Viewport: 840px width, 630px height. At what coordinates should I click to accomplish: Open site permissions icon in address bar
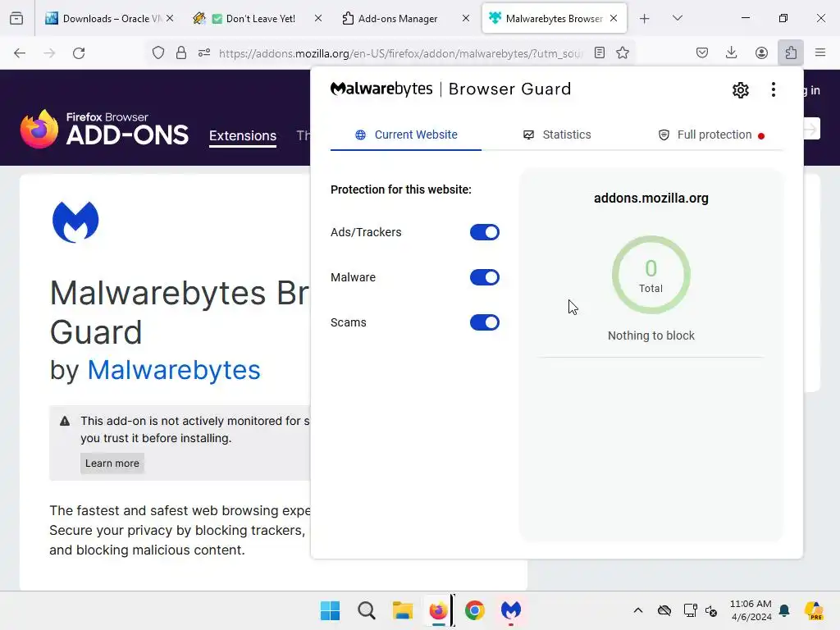[204, 52]
